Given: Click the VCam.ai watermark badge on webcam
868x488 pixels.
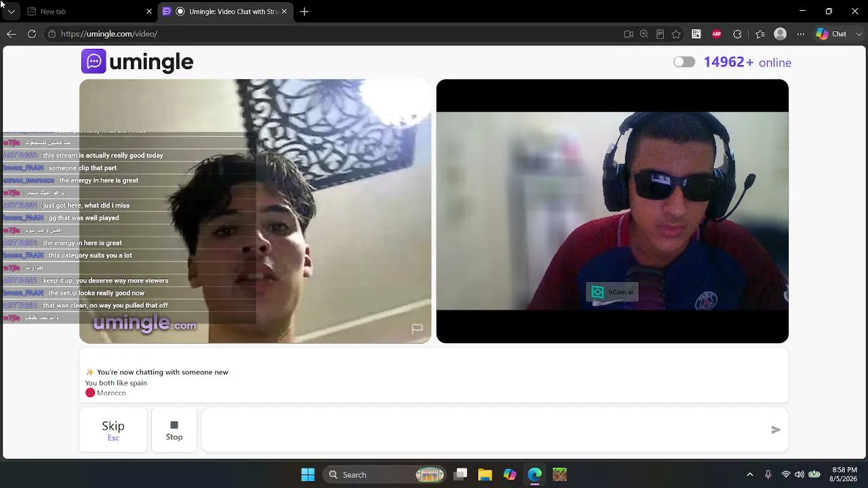Looking at the screenshot, I should point(612,292).
